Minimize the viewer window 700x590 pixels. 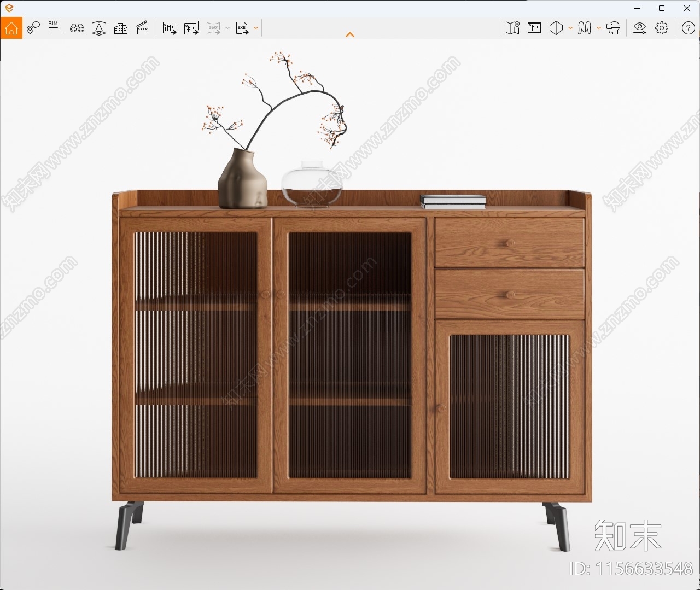point(637,8)
